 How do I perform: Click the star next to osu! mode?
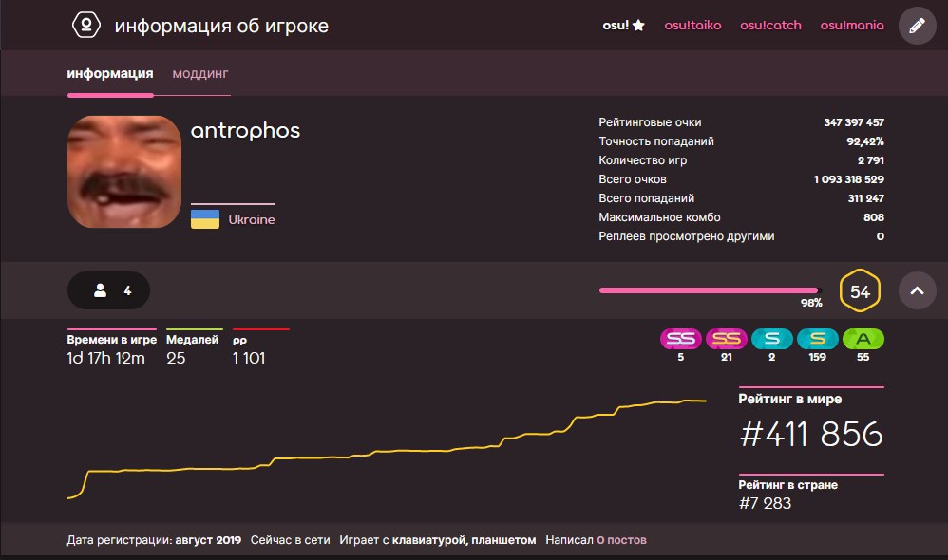pos(638,26)
